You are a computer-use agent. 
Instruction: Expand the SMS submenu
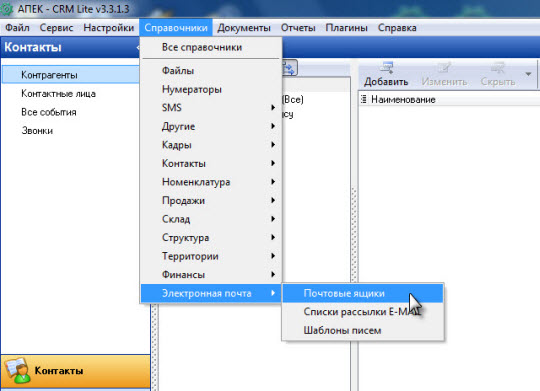212,107
